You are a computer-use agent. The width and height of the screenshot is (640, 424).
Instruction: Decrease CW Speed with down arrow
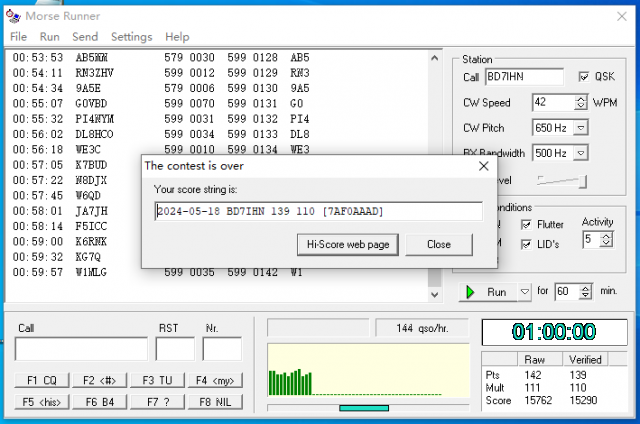coord(580,106)
